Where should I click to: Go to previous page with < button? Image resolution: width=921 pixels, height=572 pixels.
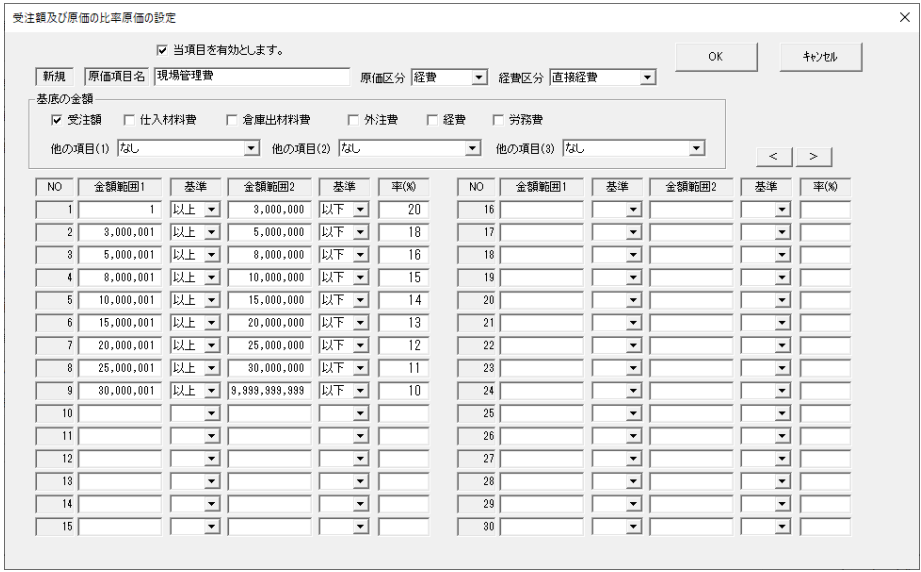[775, 157]
